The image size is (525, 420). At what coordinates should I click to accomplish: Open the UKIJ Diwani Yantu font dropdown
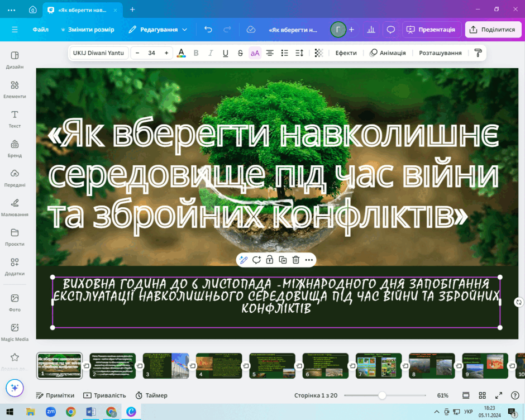[x=98, y=53]
